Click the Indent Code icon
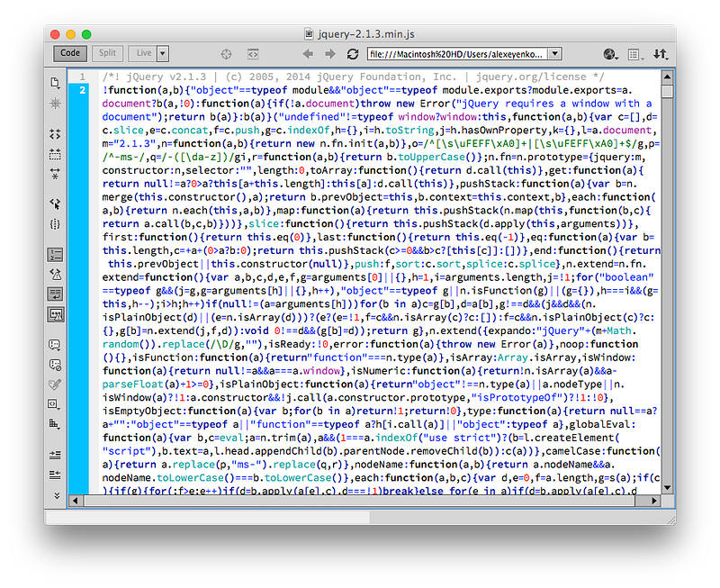Viewport: 720px width, 588px height. [55, 455]
